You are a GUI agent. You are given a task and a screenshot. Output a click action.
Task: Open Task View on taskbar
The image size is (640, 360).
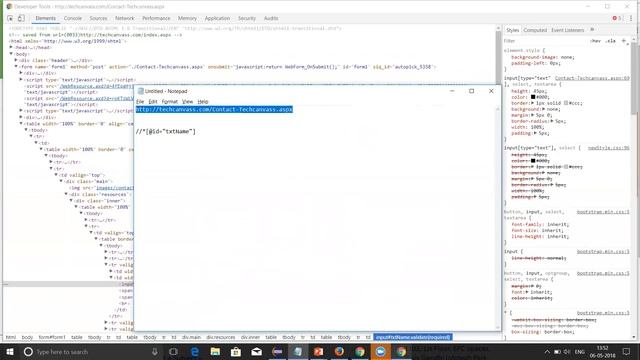click(173, 352)
